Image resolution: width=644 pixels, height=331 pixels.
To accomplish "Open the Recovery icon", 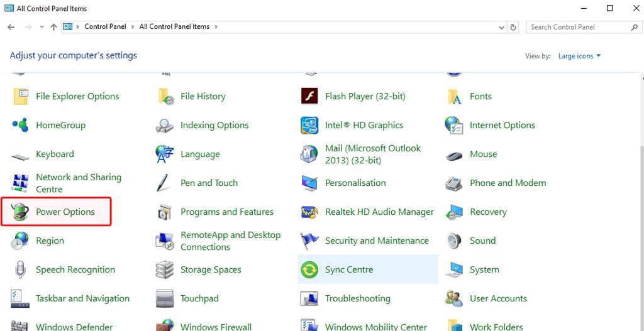I will pyautogui.click(x=454, y=212).
